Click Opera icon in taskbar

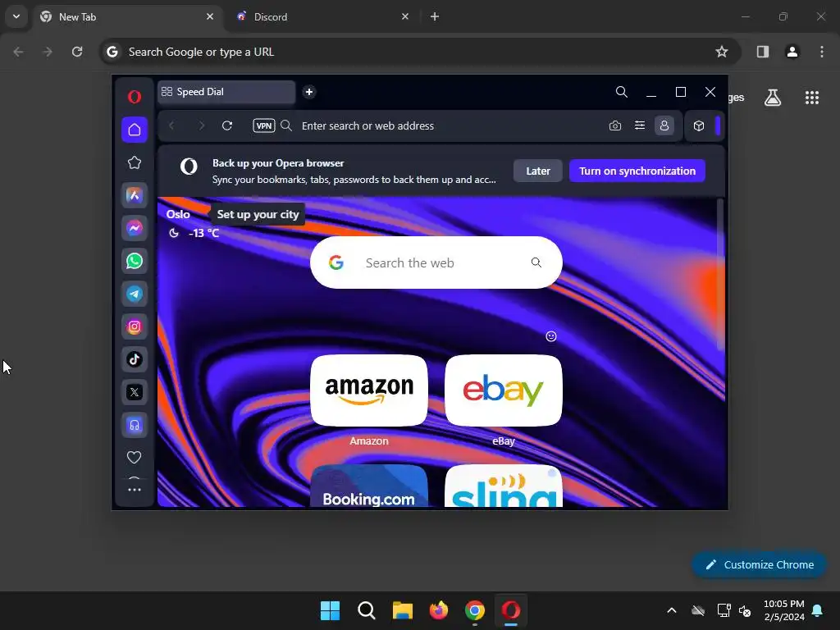click(511, 610)
